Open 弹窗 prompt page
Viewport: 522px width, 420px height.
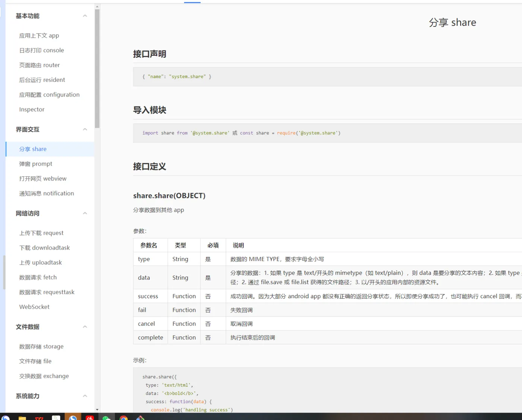coord(35,164)
